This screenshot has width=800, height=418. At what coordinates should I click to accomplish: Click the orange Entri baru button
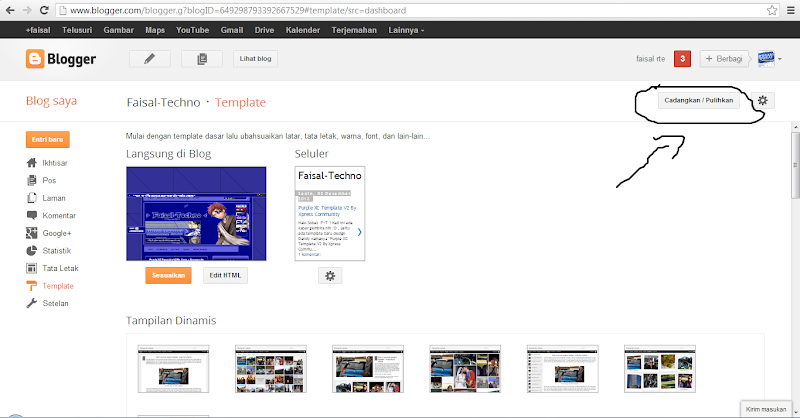pyautogui.click(x=47, y=139)
